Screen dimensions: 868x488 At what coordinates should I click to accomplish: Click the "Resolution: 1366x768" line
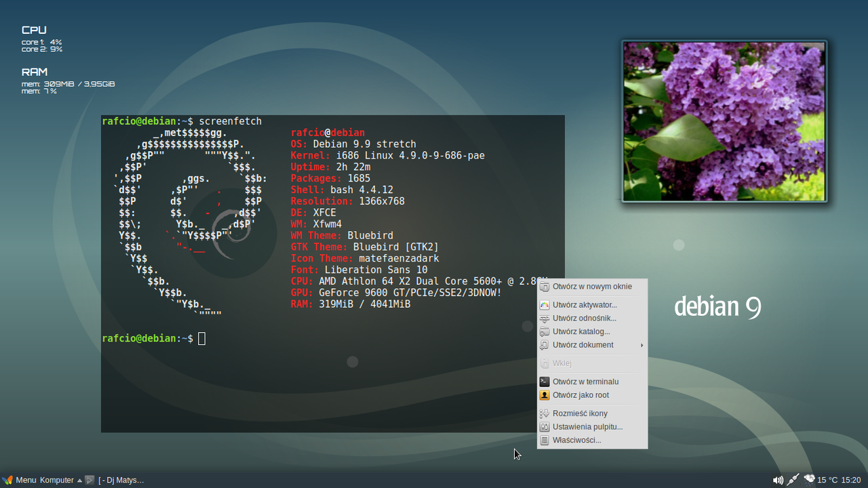pyautogui.click(x=347, y=201)
